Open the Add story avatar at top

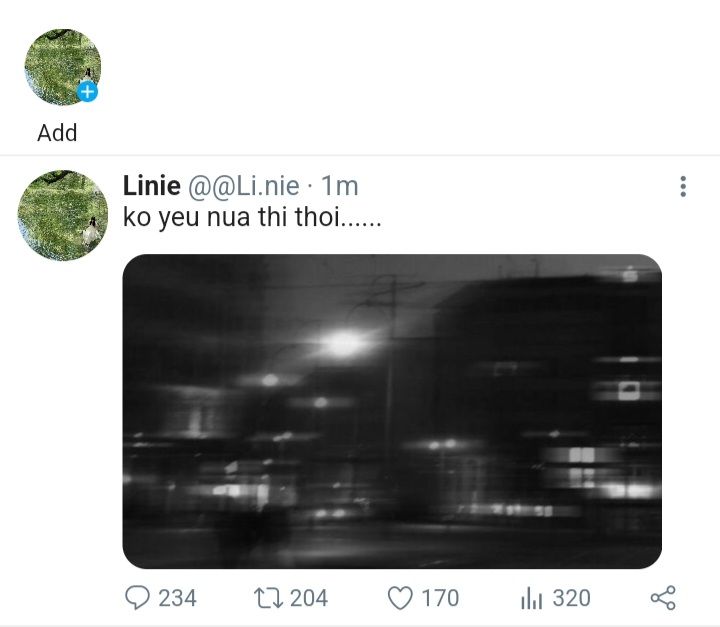coord(63,67)
